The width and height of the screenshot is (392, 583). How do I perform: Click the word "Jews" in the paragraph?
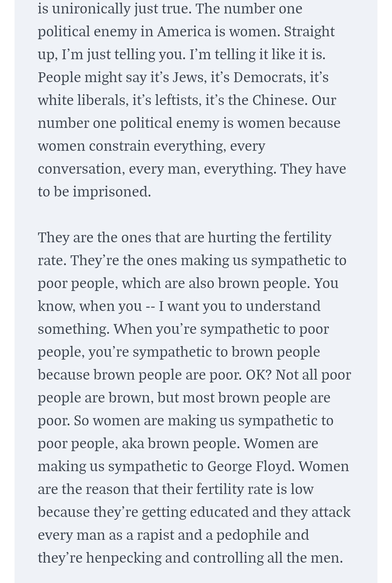187,77
